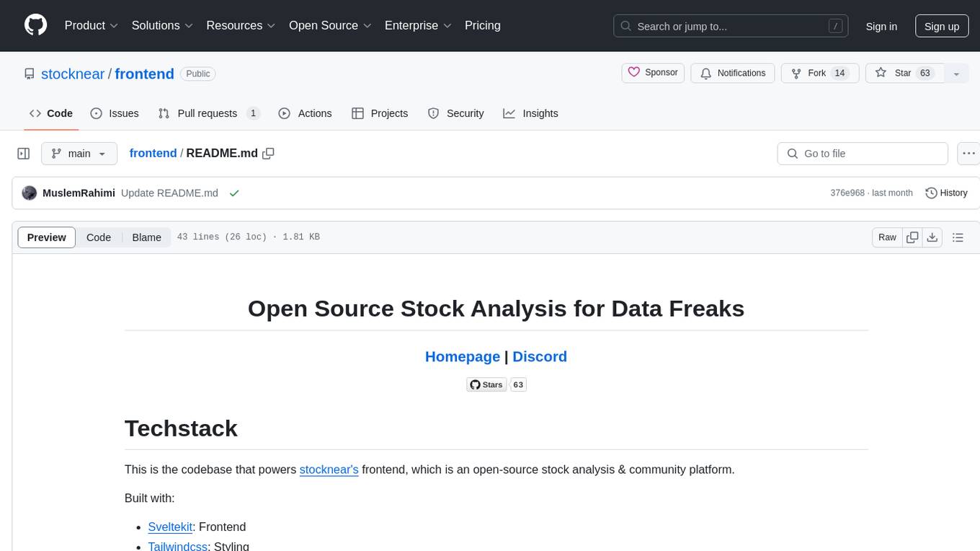Viewport: 980px width, 551px height.
Task: Open the MuslemRahimi avatar
Action: coord(30,193)
